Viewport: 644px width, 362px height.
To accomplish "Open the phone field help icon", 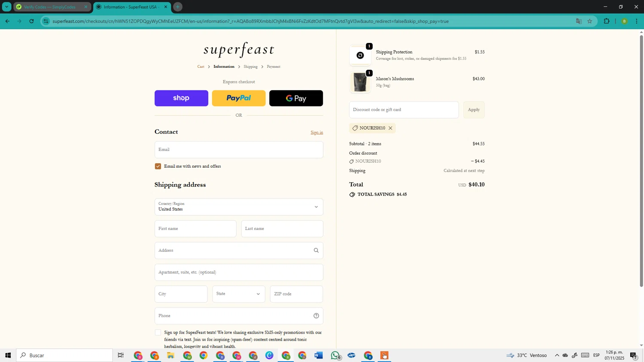I will point(316,316).
